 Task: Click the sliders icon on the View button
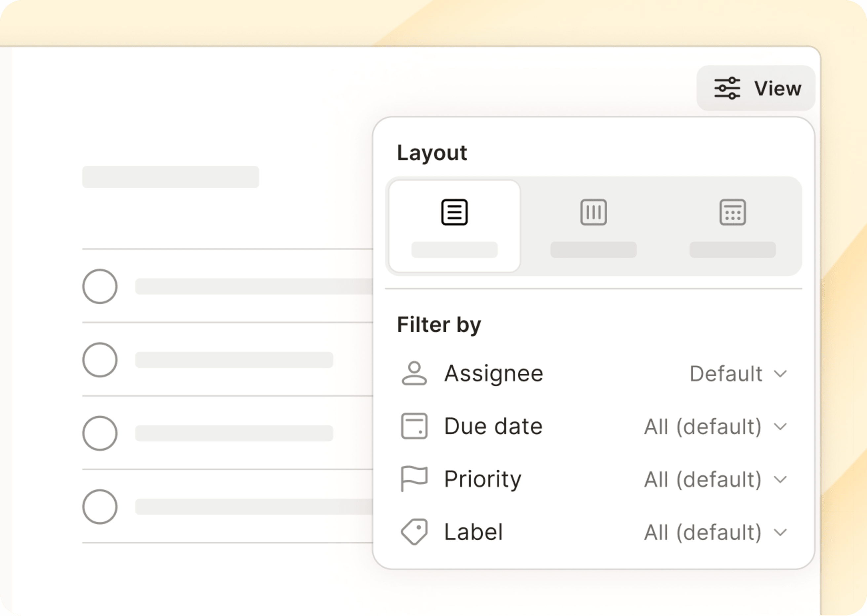pyautogui.click(x=726, y=88)
